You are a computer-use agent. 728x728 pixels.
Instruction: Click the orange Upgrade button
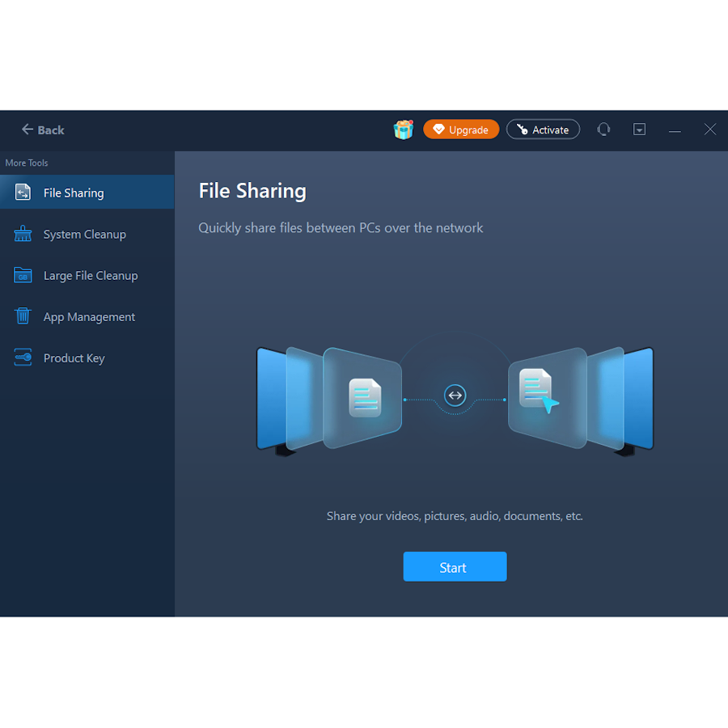click(461, 129)
